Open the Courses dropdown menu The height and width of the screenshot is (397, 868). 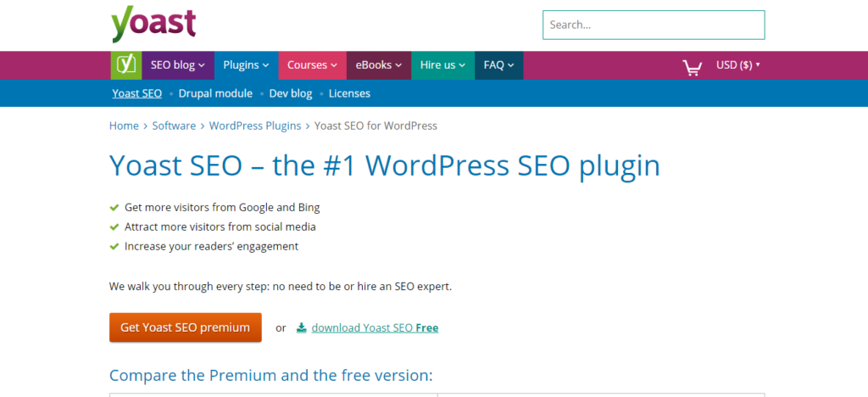[x=312, y=65]
